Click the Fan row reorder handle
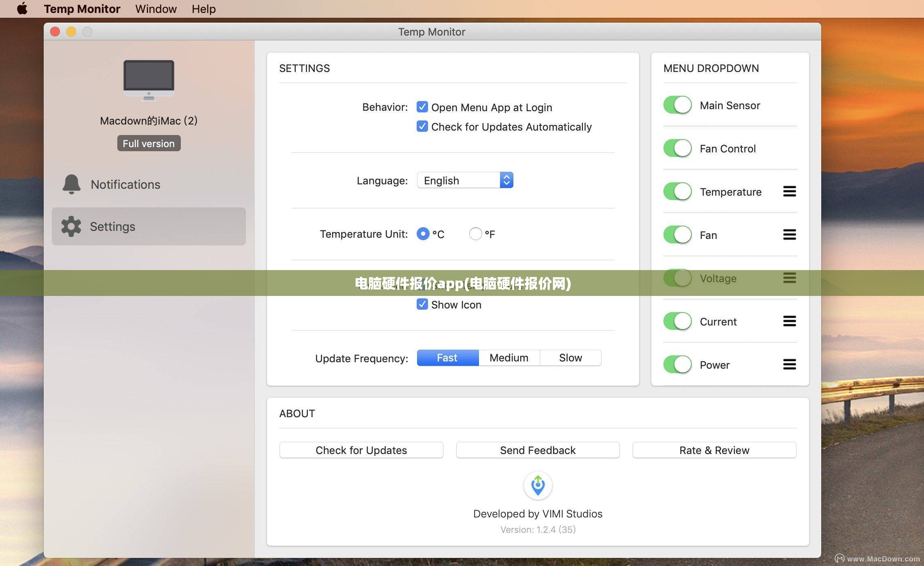The image size is (924, 566). click(x=789, y=234)
